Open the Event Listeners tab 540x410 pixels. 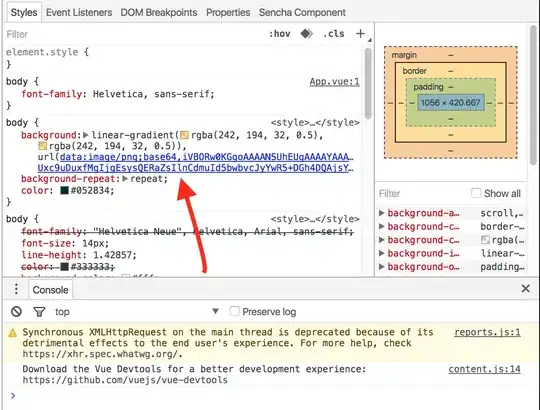pos(79,12)
